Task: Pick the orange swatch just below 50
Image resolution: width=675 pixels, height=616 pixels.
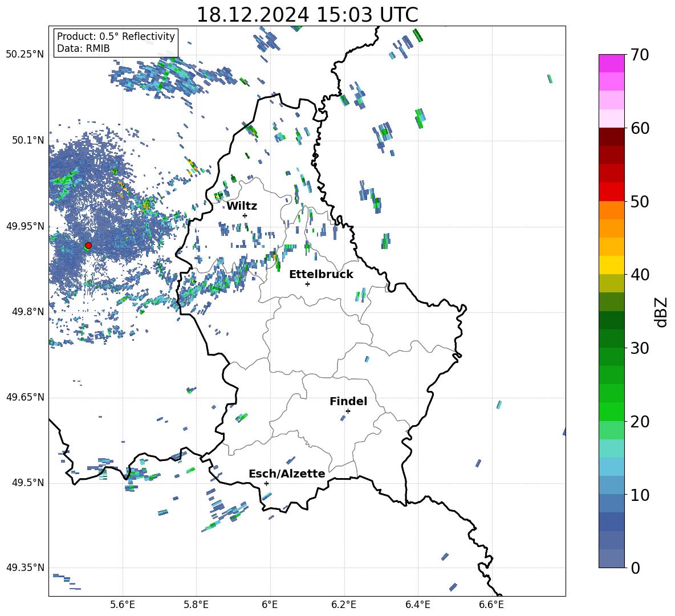Action: click(612, 210)
